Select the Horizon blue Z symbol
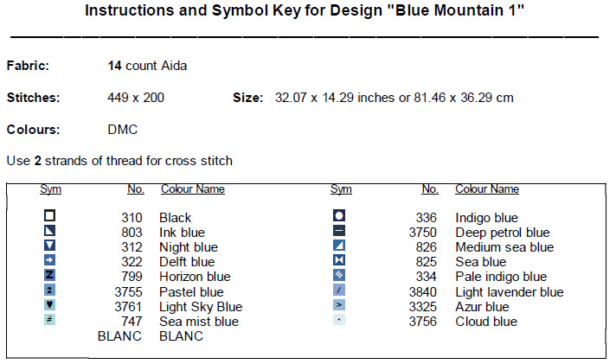The height and width of the screenshot is (364, 616). coord(50,276)
